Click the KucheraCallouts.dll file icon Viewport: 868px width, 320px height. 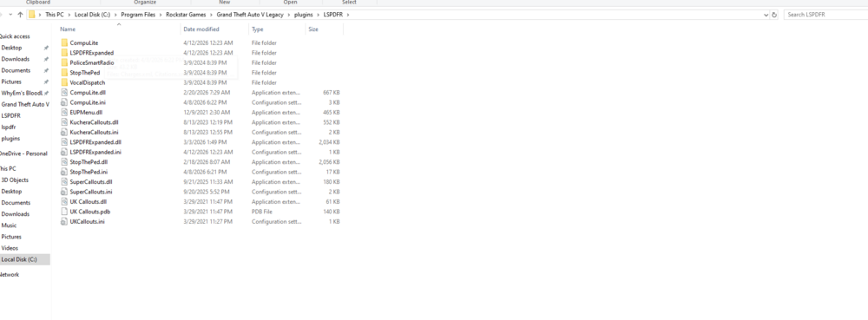click(x=64, y=122)
